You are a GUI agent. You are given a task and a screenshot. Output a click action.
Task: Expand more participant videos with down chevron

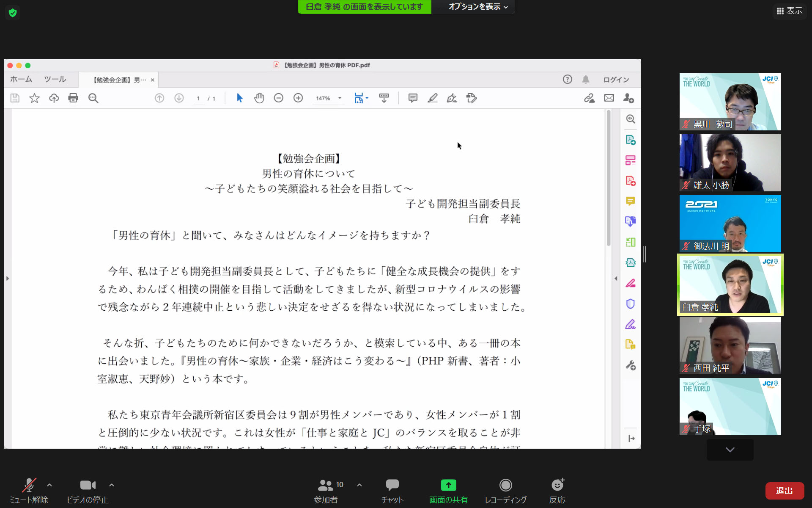click(x=730, y=450)
